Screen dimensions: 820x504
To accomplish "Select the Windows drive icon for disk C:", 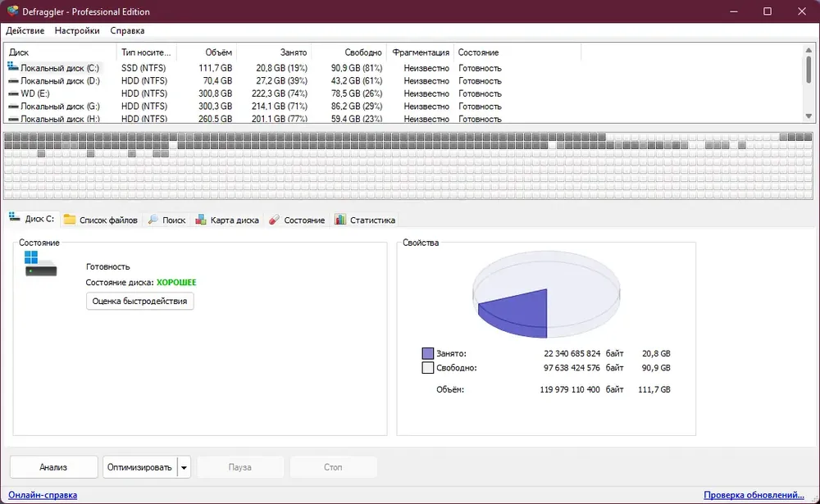I will click(13, 67).
